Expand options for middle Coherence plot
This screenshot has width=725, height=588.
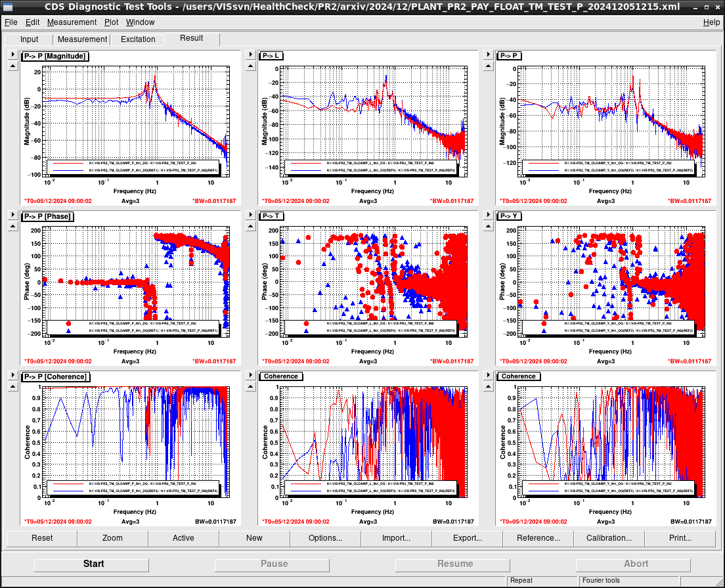coord(251,375)
